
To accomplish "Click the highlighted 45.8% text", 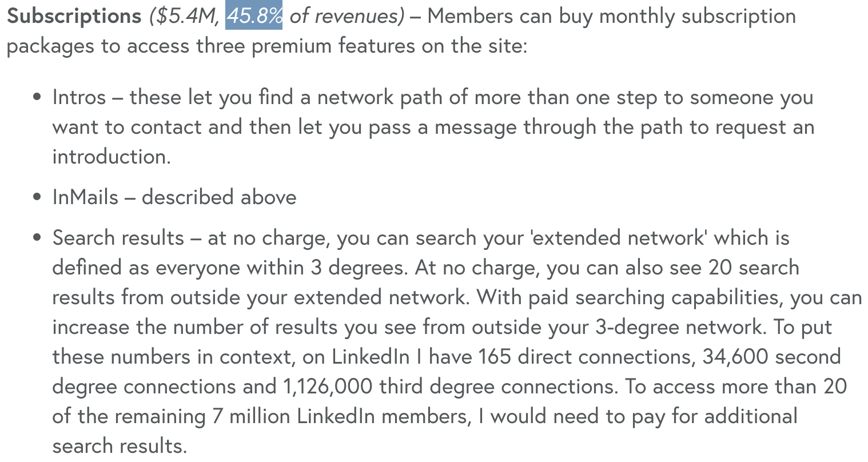I will [x=254, y=16].
